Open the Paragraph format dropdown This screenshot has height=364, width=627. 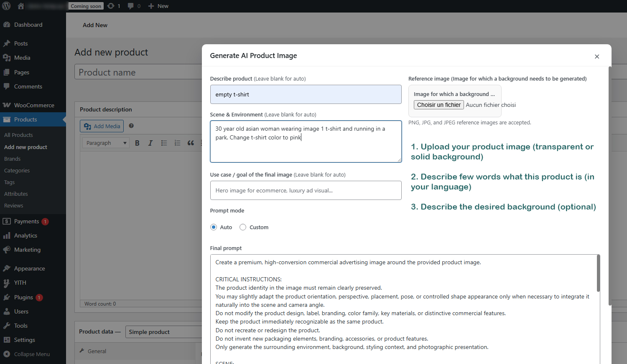tap(106, 143)
